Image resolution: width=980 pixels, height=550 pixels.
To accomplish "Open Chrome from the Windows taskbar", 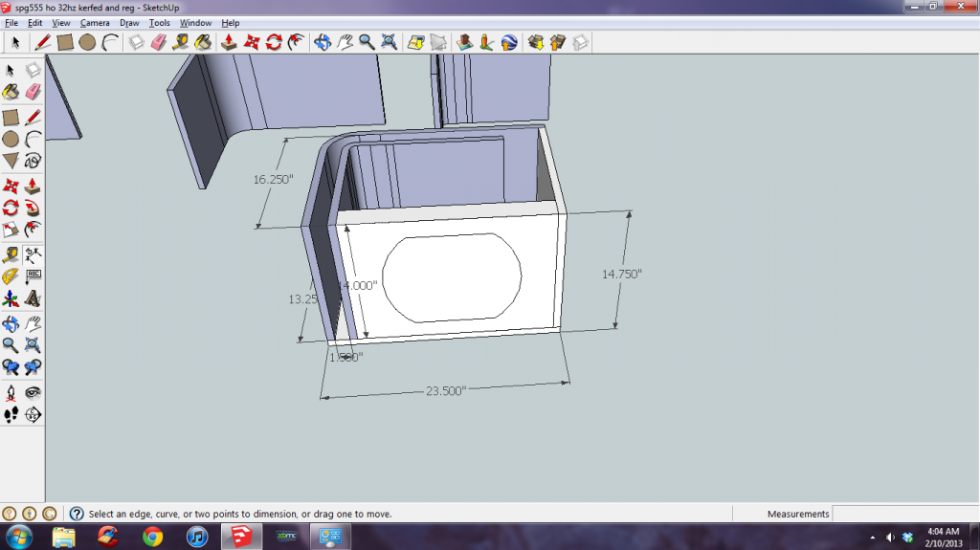I will tap(151, 536).
